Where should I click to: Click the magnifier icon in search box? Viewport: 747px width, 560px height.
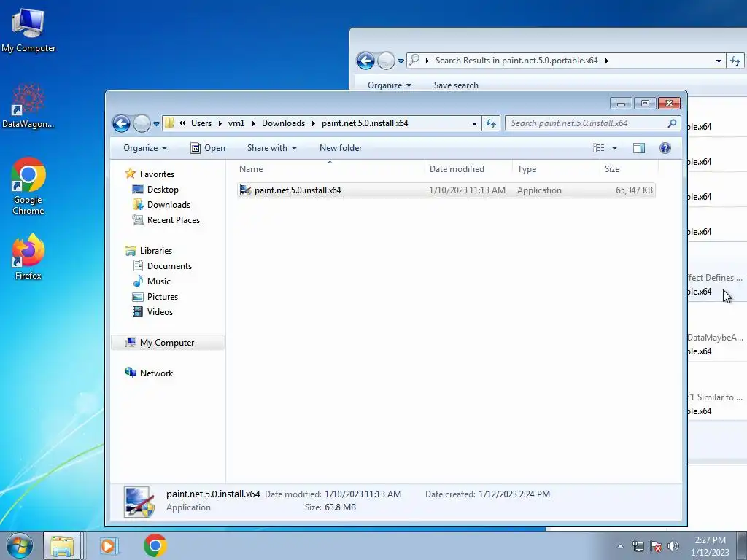click(672, 123)
